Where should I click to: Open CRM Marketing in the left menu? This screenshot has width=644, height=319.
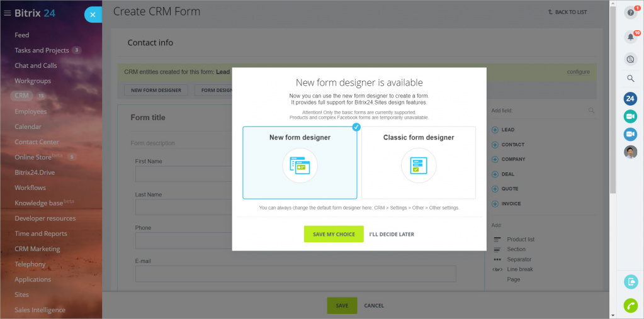click(x=37, y=249)
